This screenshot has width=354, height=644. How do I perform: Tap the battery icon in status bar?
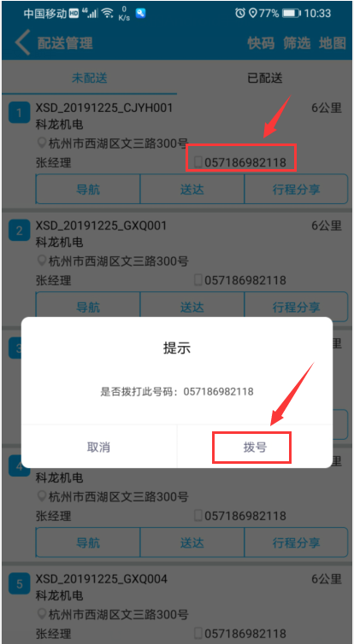pos(291,13)
